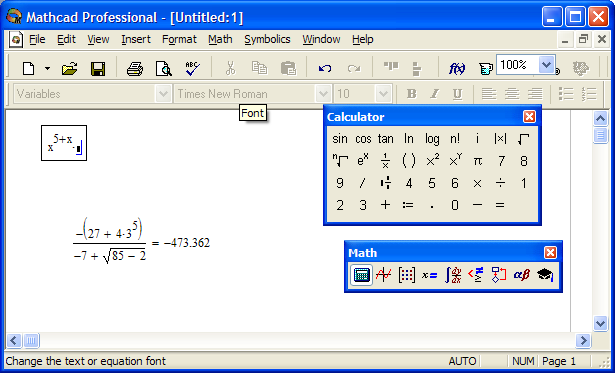Open the Help menu

(362, 39)
